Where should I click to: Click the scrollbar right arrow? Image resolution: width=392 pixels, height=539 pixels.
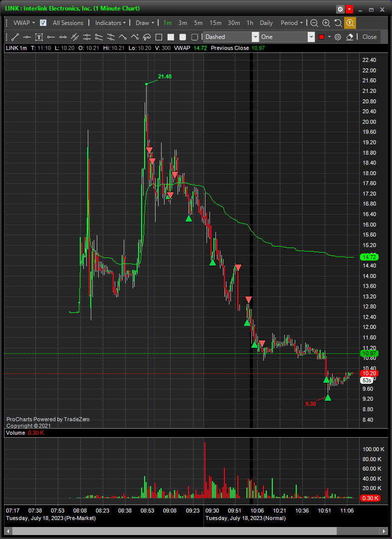pyautogui.click(x=385, y=531)
